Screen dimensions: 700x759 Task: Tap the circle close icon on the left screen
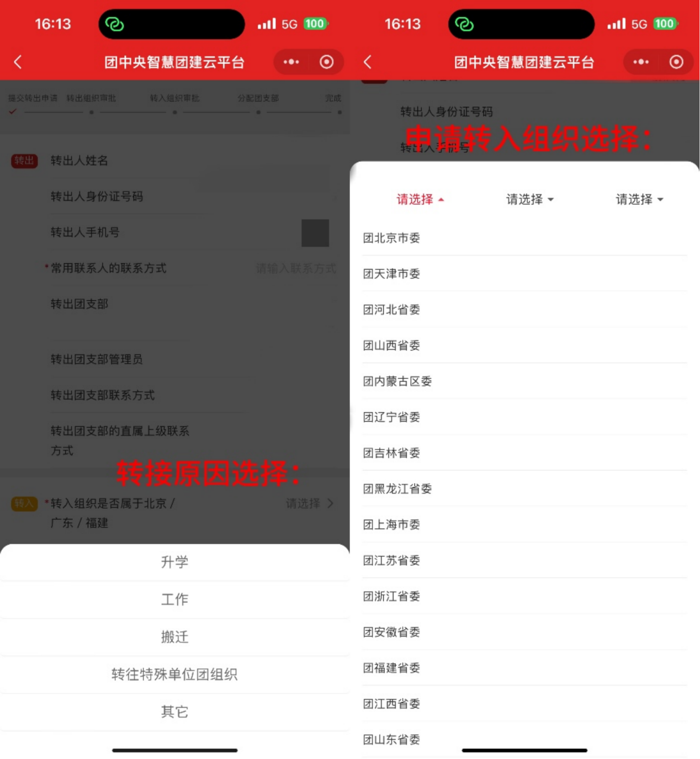(x=327, y=62)
